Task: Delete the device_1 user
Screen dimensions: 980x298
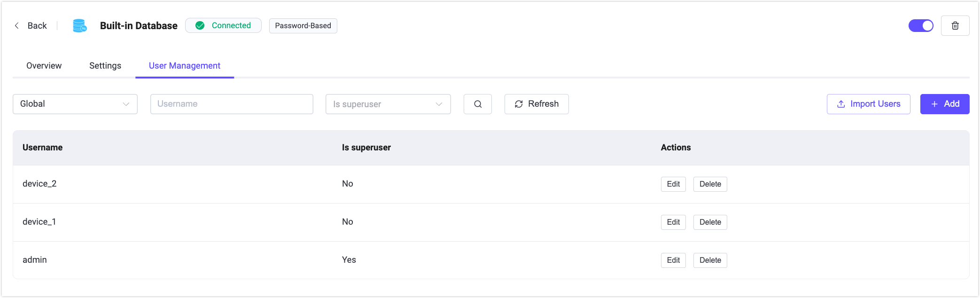Action: point(710,222)
